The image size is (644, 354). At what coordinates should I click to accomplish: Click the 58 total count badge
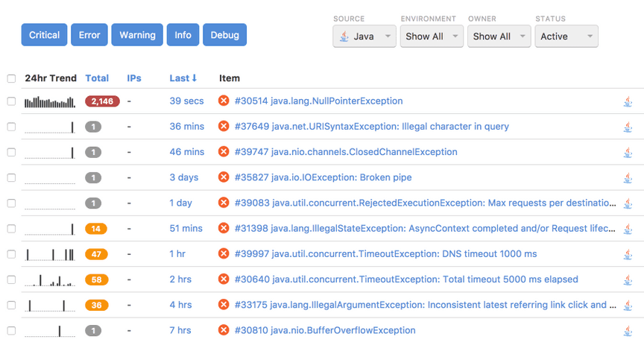point(96,279)
